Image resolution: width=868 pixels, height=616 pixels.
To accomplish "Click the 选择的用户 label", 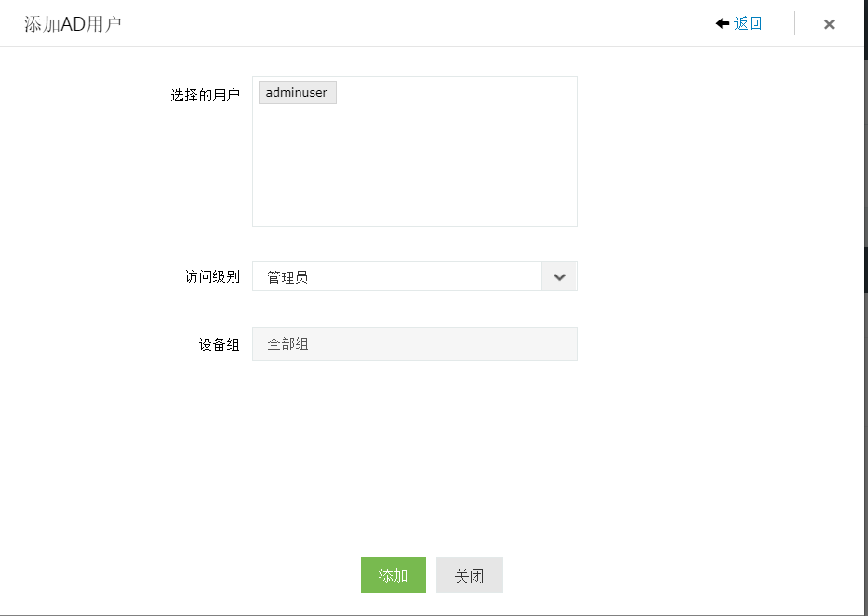I will pyautogui.click(x=205, y=95).
